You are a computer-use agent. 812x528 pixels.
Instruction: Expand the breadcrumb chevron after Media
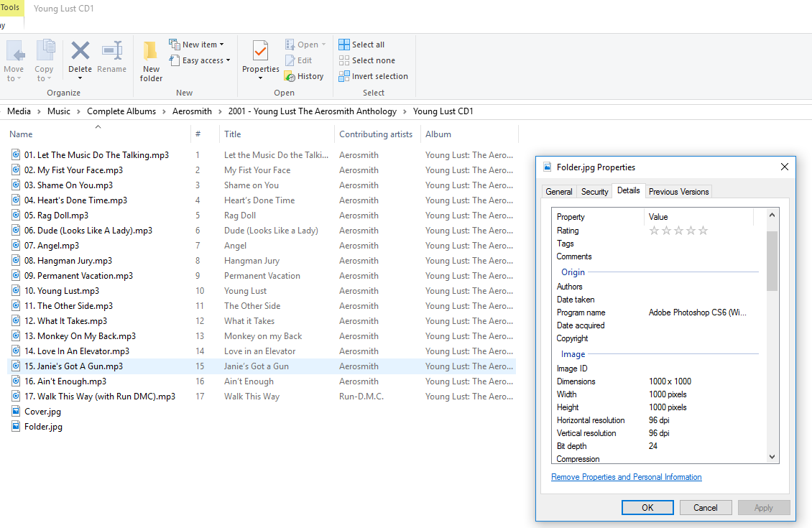click(39, 111)
